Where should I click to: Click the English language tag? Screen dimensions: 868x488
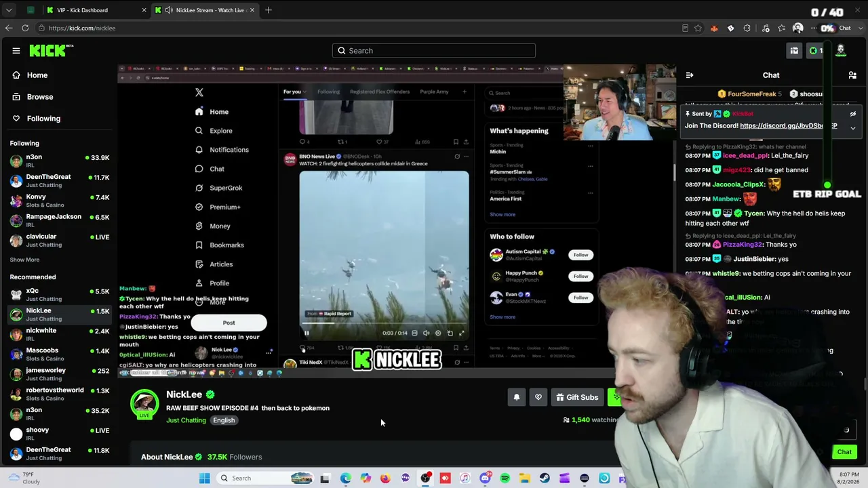[224, 420]
